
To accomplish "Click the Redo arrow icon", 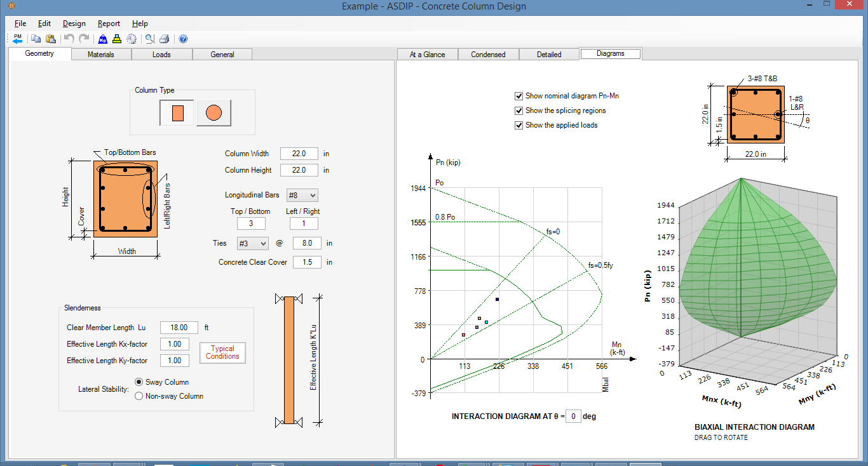I will point(83,39).
